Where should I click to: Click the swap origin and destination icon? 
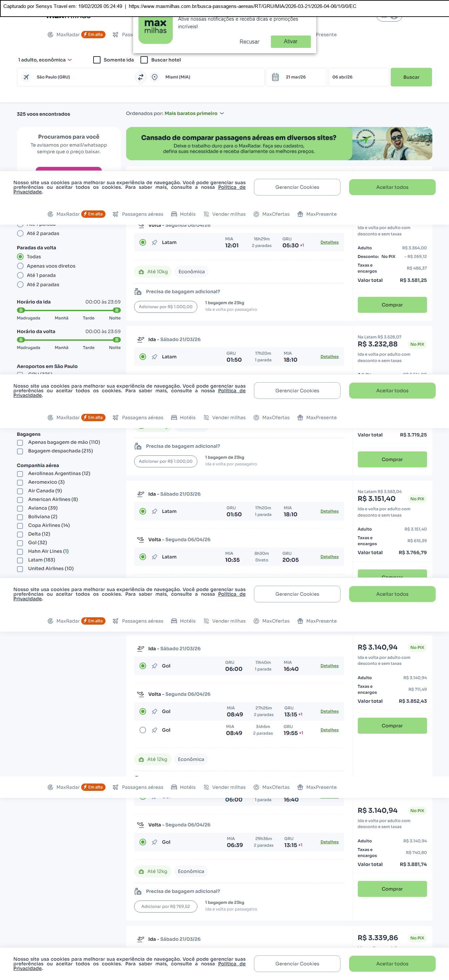(x=140, y=77)
